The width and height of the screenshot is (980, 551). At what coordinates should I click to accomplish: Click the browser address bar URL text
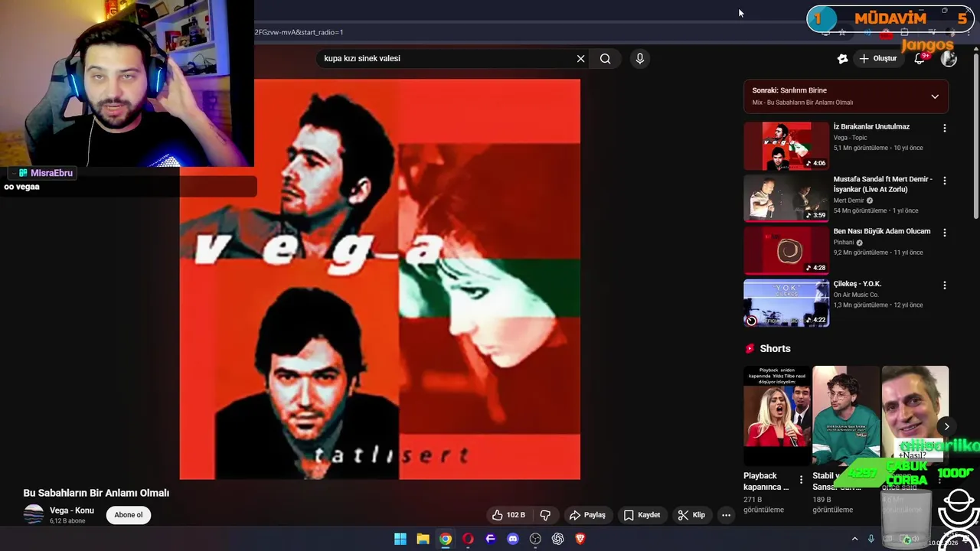pos(299,32)
